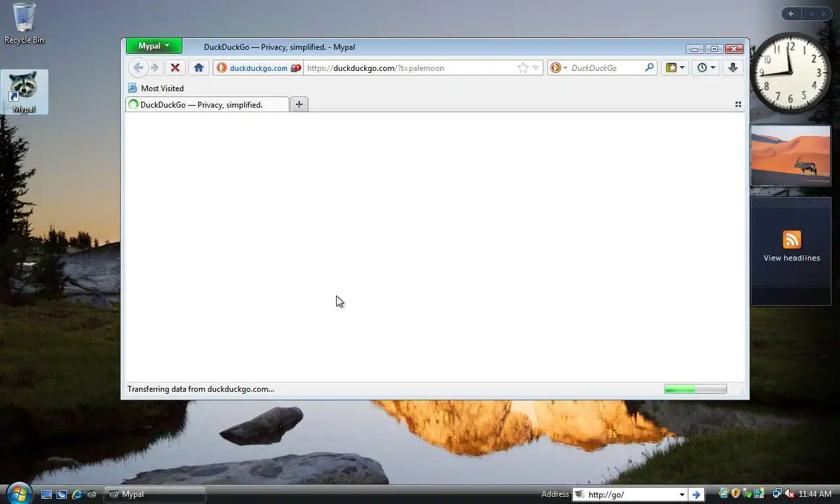
Task: Click Show Desktop quick launch icon
Action: point(47,494)
